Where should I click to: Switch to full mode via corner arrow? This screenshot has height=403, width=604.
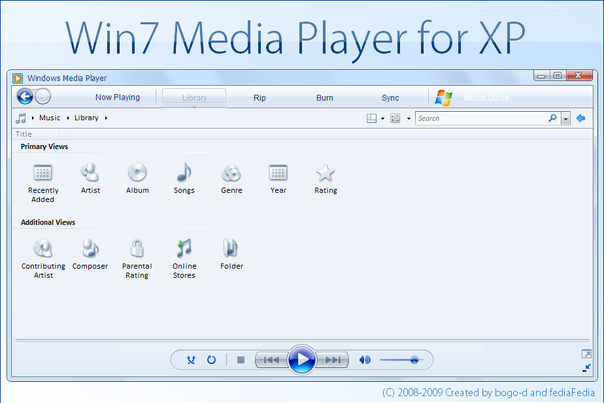(586, 354)
